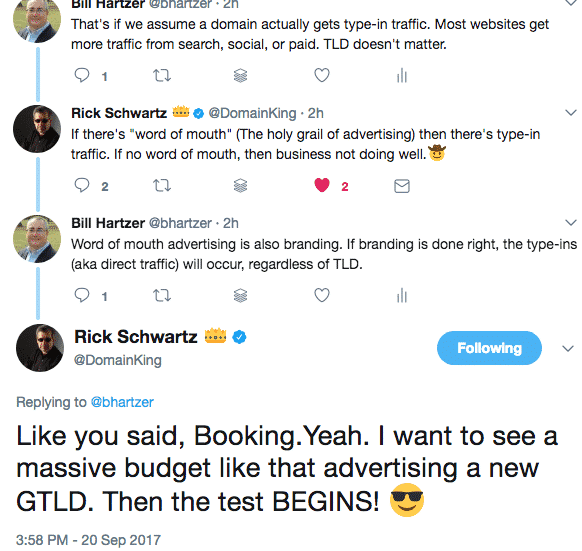Viewport: 582px width, 551px height.
Task: View analytics for Bill's type-in traffic tweet
Action: tap(402, 76)
